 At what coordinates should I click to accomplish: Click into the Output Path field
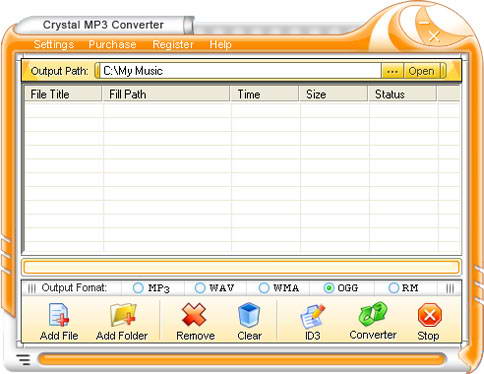pos(240,71)
